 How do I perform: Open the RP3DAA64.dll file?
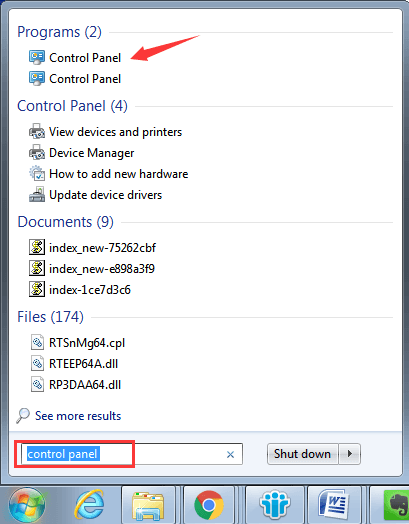pos(76,385)
